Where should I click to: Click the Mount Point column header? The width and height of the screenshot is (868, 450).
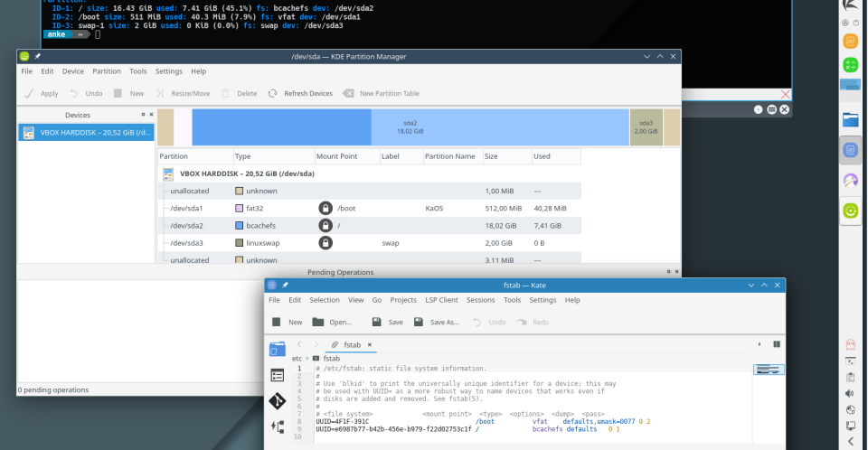(x=336, y=156)
